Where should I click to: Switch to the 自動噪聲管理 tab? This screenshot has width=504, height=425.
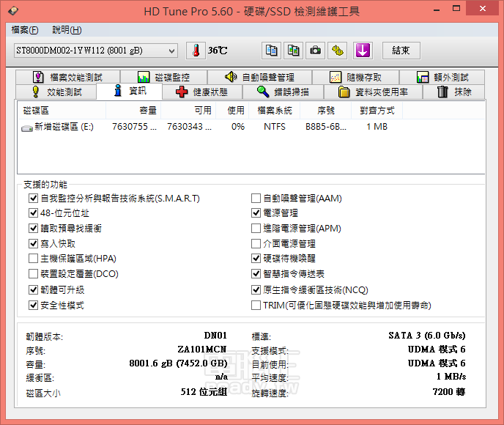point(259,77)
